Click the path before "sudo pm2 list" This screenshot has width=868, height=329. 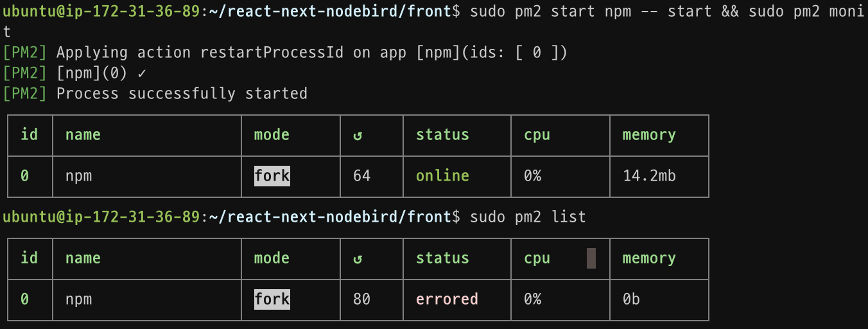pyautogui.click(x=331, y=217)
